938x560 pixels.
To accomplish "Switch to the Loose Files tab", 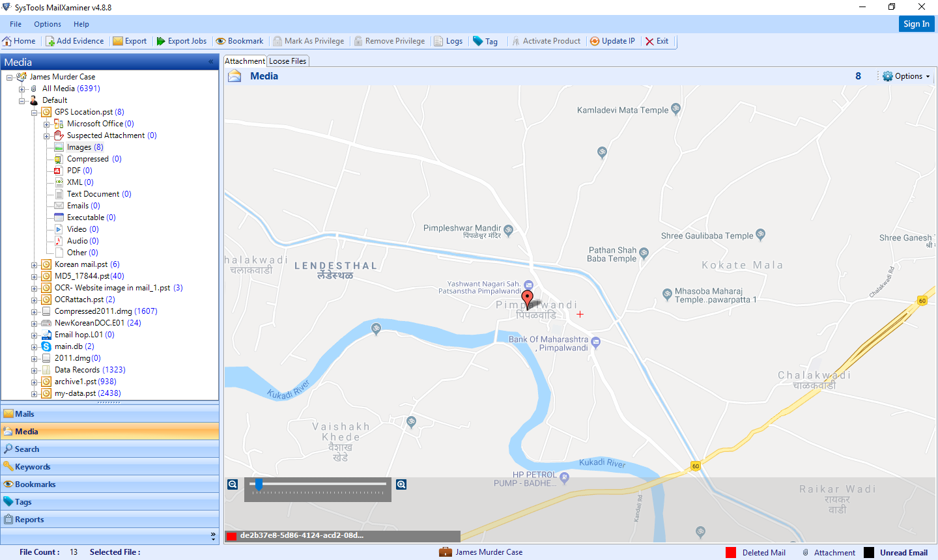I will (288, 61).
